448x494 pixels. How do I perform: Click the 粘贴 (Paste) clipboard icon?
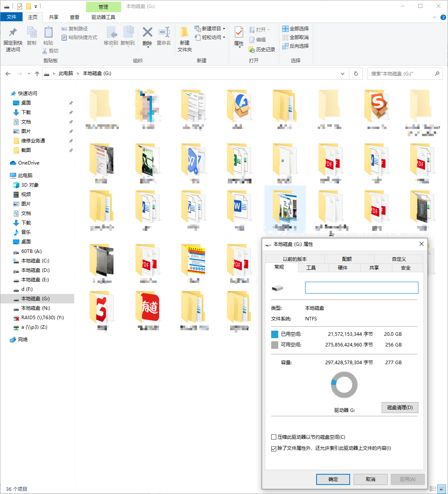pos(48,33)
